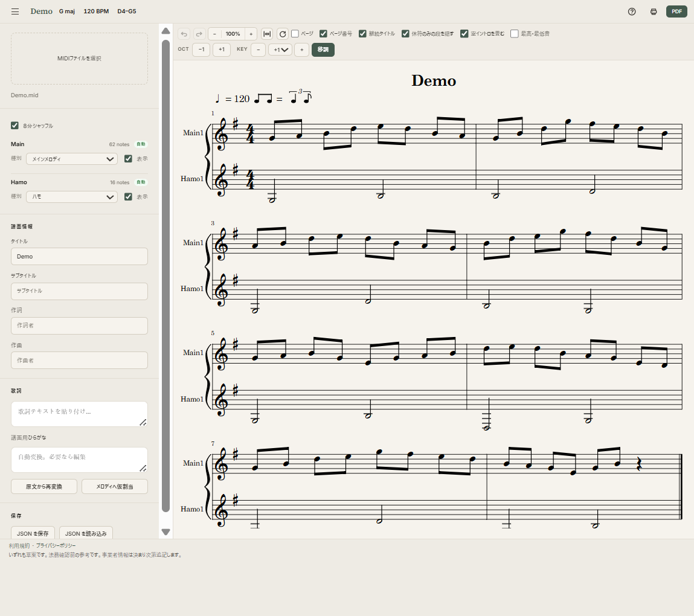Open the help icon
Image resolution: width=694 pixels, height=616 pixels.
[632, 11]
